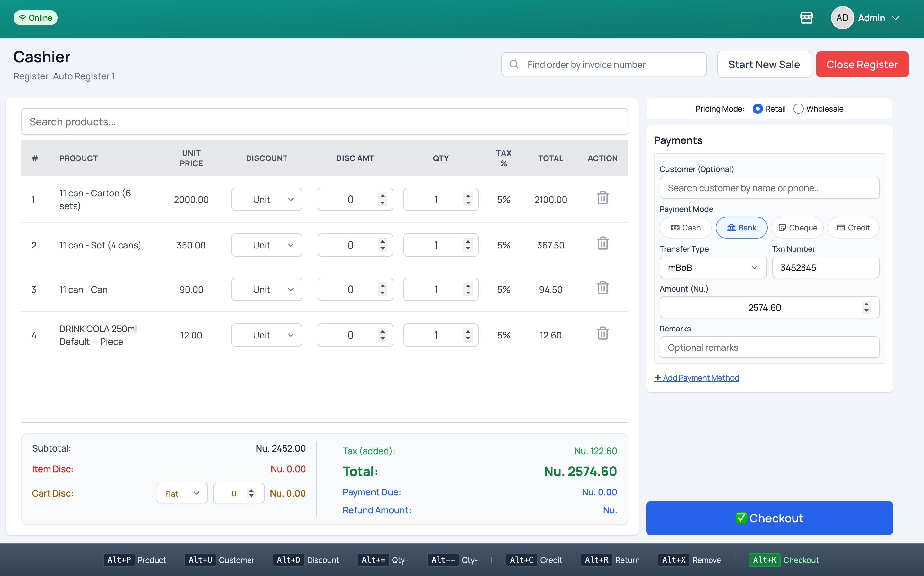Open the Flat cart discount dropdown
Viewport: 924px width, 576px height.
coord(182,493)
